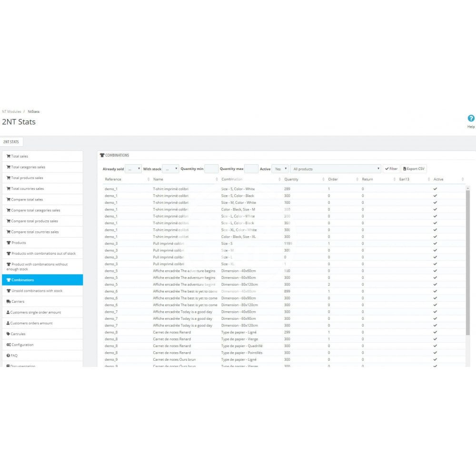This screenshot has height=476, width=476.
Task: Click active checkmark in demo_7 Dimension - 80x120cm row
Action: click(x=435, y=326)
